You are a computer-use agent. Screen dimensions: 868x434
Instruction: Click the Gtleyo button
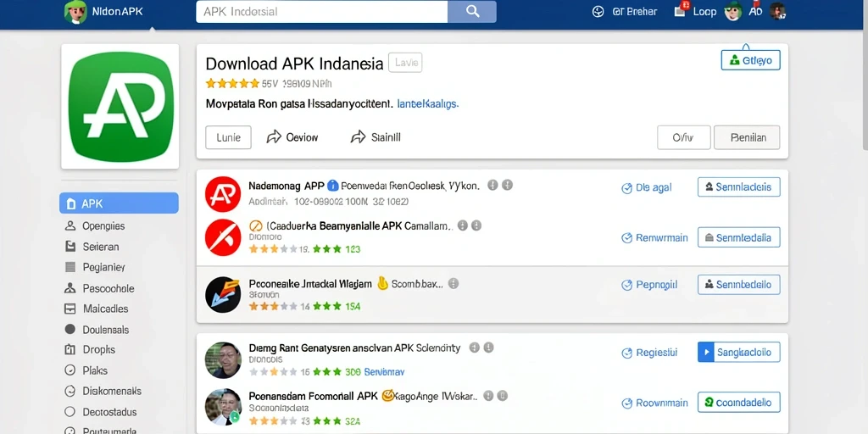(x=751, y=60)
